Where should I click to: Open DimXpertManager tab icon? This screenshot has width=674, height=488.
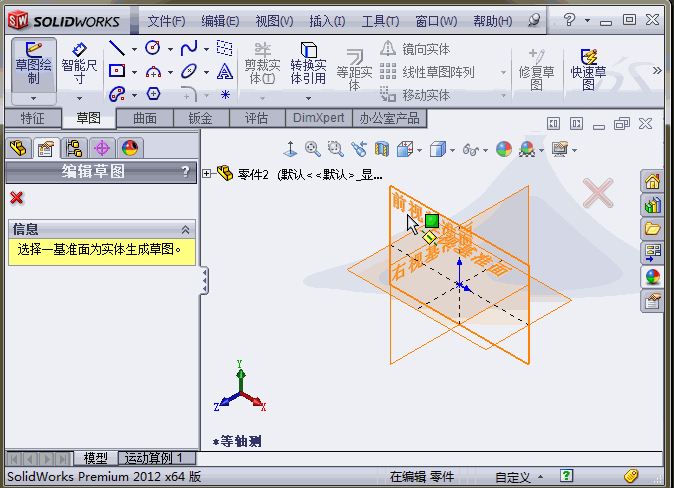[102, 148]
